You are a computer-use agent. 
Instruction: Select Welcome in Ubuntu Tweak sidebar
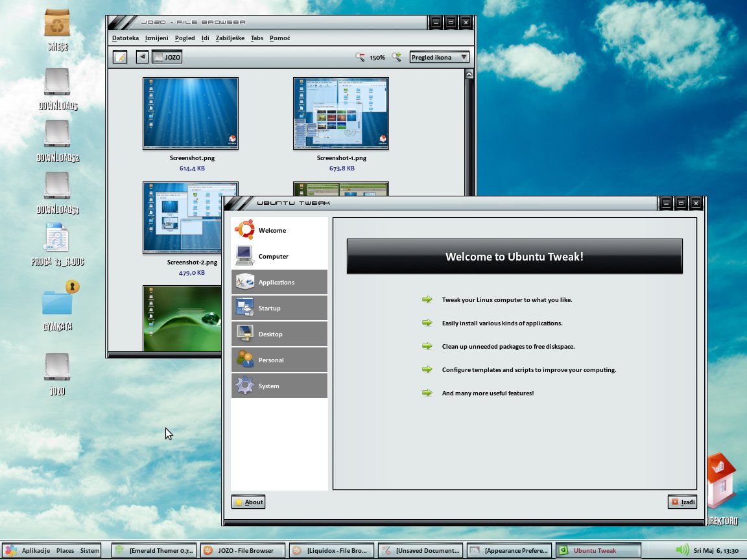(279, 230)
